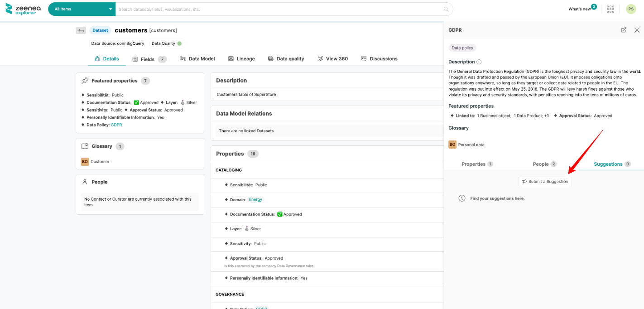Open GDPR in new page icon

(624, 30)
